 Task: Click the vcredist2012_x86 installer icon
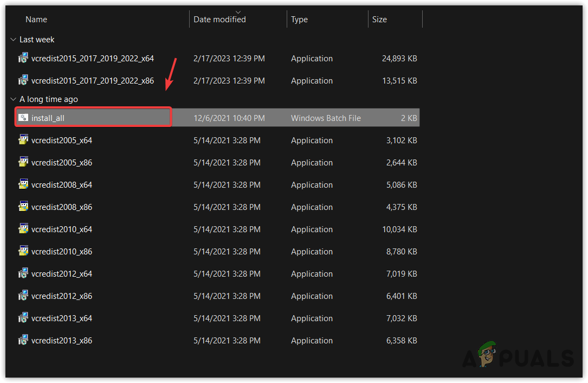coord(23,296)
